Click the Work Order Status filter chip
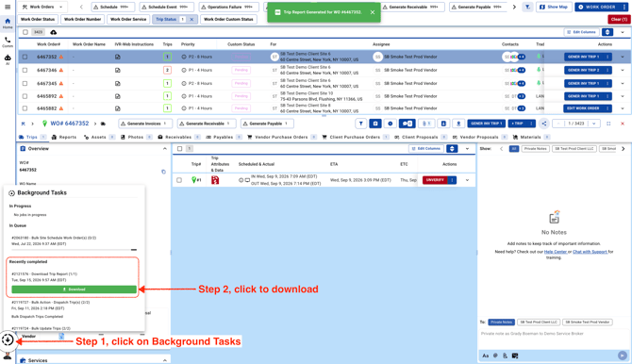 [38, 19]
